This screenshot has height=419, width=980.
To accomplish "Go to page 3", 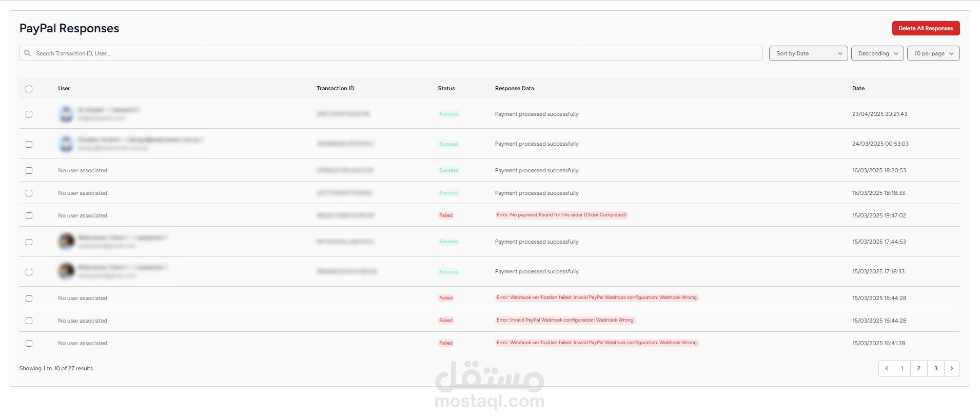I will (935, 368).
